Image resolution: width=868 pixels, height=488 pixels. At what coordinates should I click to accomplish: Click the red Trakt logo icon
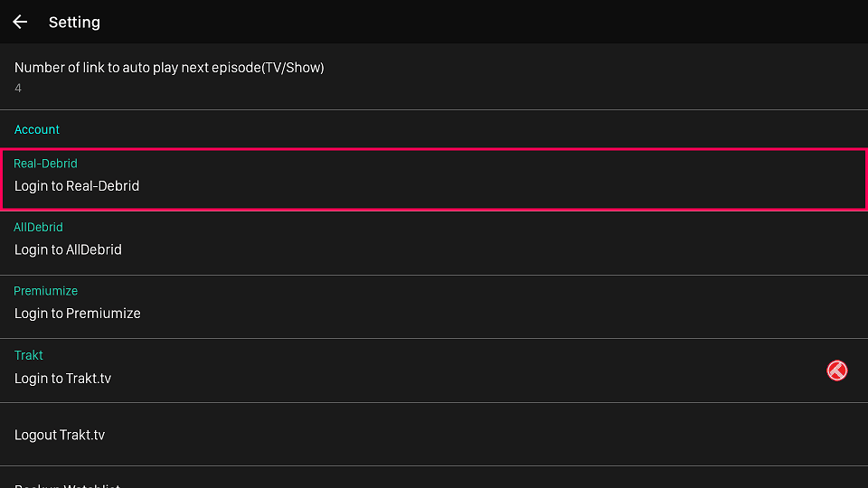836,371
